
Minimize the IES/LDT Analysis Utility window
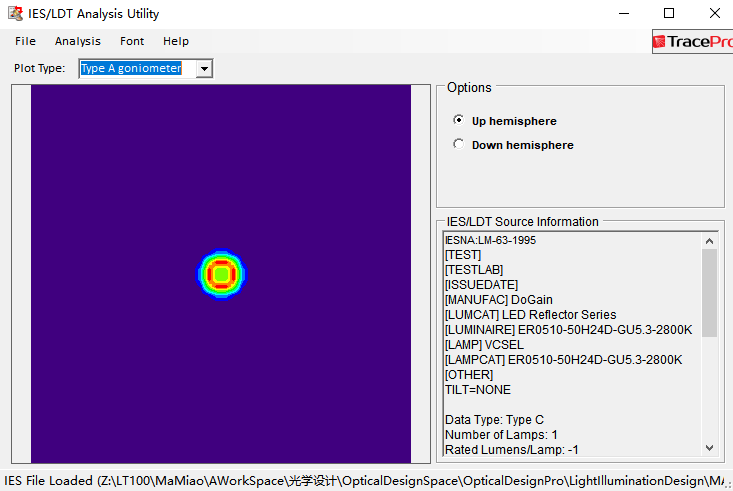point(624,14)
